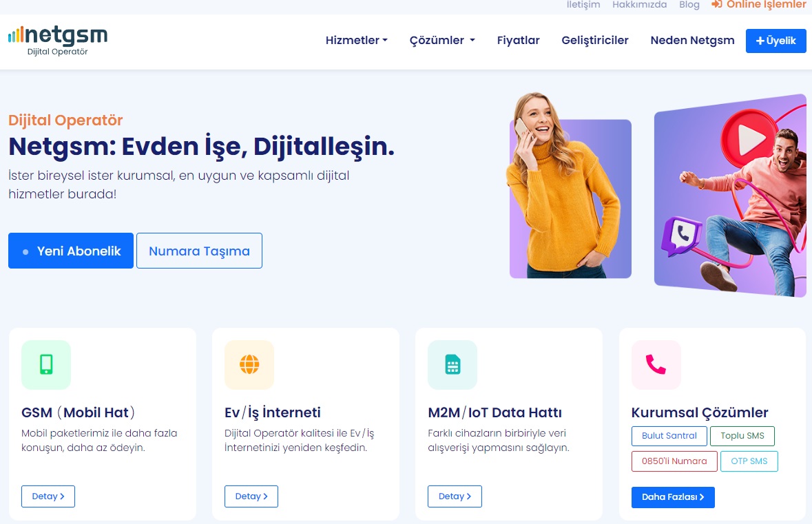Screen dimensions: 812x524
Task: Select the Bulut Santral tag
Action: coord(669,436)
